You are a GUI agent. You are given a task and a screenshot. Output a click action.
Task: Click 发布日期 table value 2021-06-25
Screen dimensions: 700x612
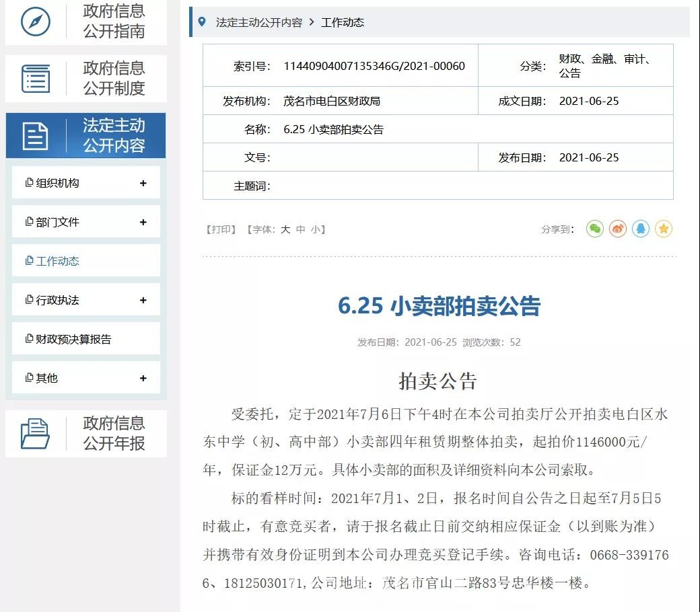[589, 157]
